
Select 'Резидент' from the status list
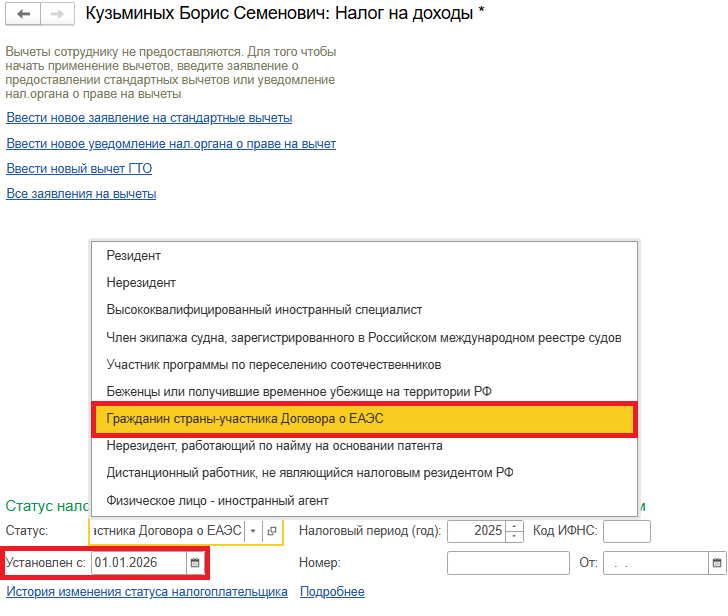click(x=134, y=256)
